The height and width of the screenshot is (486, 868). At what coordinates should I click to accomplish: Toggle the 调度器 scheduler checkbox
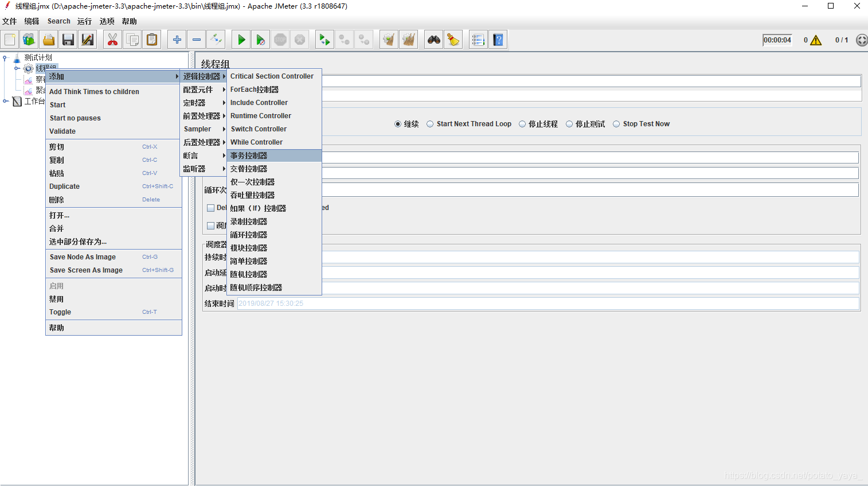point(210,225)
